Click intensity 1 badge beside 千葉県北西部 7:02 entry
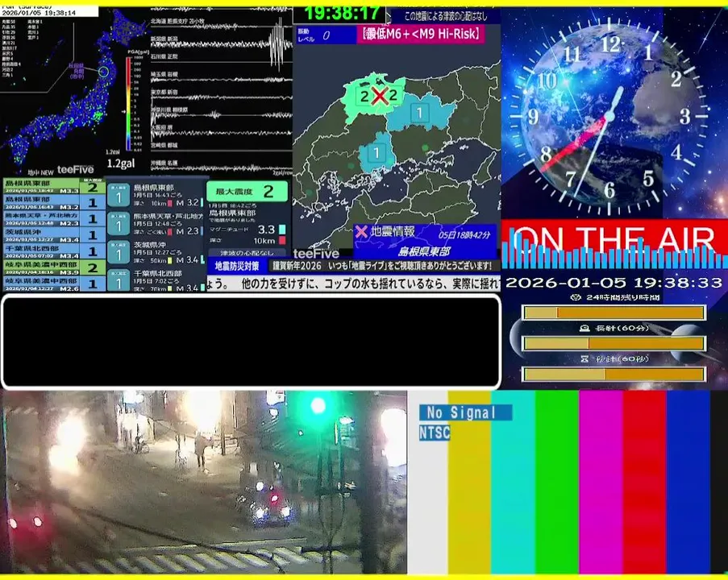The width and height of the screenshot is (728, 580). pos(119,280)
